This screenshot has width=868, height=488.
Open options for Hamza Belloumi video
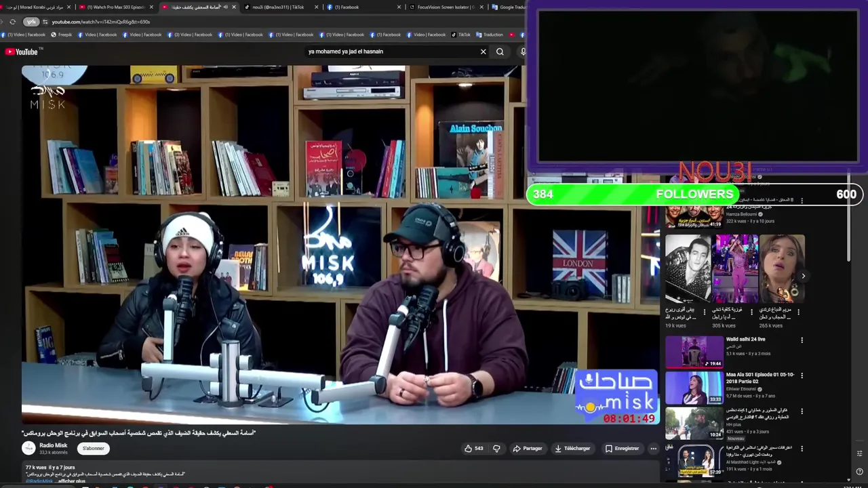802,201
